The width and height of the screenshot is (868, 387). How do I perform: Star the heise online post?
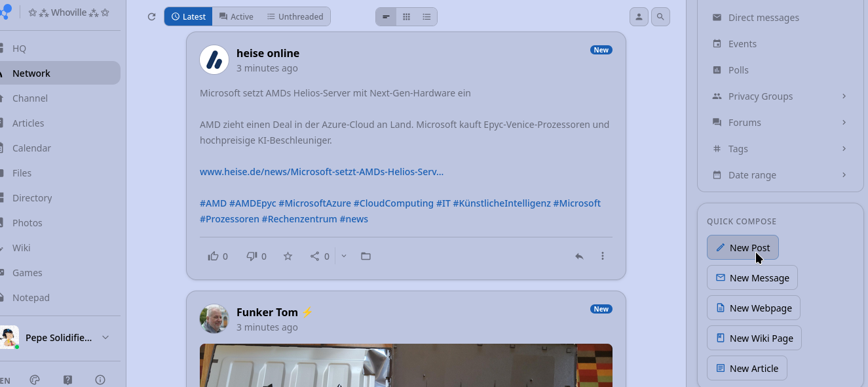click(288, 256)
